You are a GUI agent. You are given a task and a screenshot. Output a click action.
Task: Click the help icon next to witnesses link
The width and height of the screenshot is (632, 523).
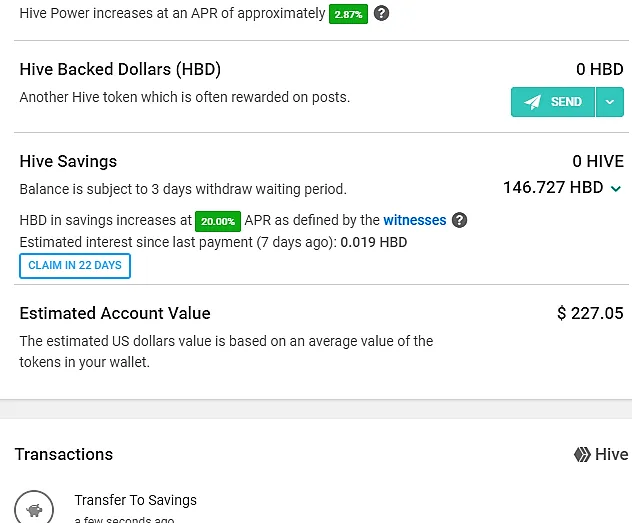(459, 220)
